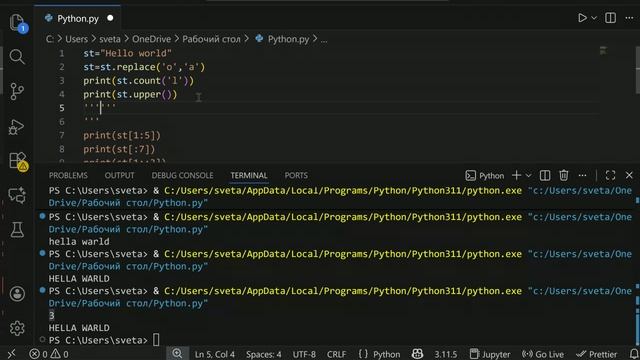Open the Manage settings gear
Image resolution: width=640 pixels, height=360 pixels.
click(17, 328)
